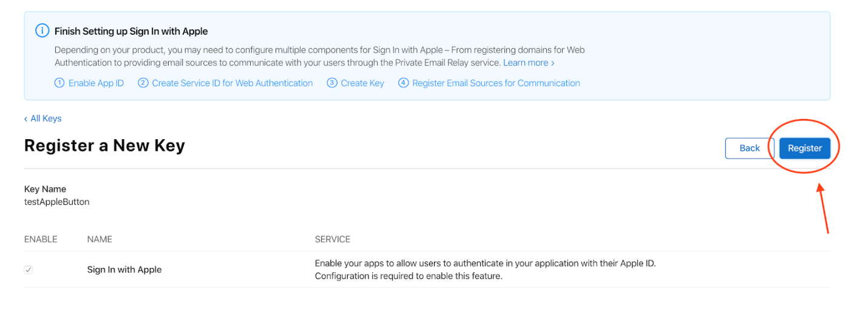Screen dimensions: 868x313
Task: Click the 'Finish Setting up Sign In with Apple' title
Action: coord(131,31)
